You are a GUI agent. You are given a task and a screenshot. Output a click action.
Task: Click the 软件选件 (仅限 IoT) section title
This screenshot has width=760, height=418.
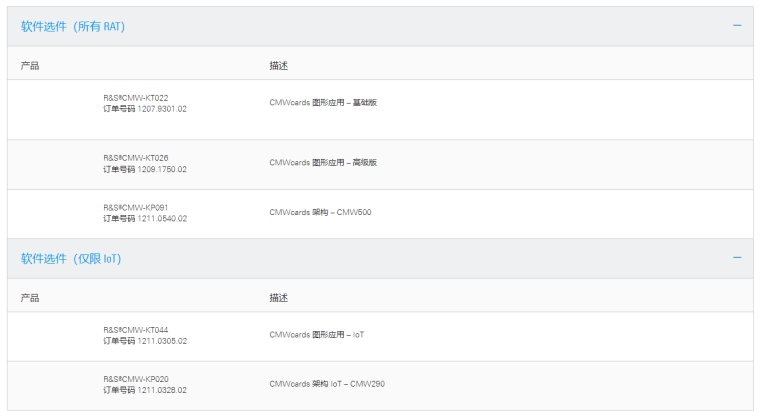70,258
